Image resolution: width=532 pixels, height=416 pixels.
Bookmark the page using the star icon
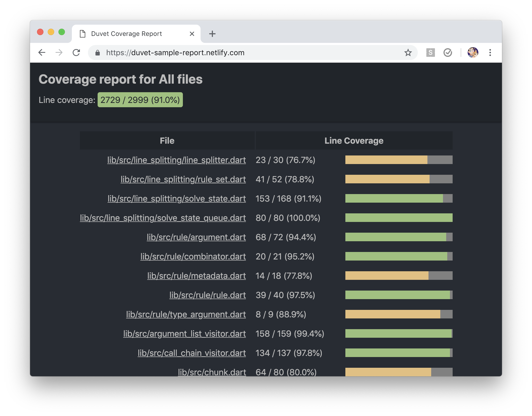pyautogui.click(x=408, y=53)
